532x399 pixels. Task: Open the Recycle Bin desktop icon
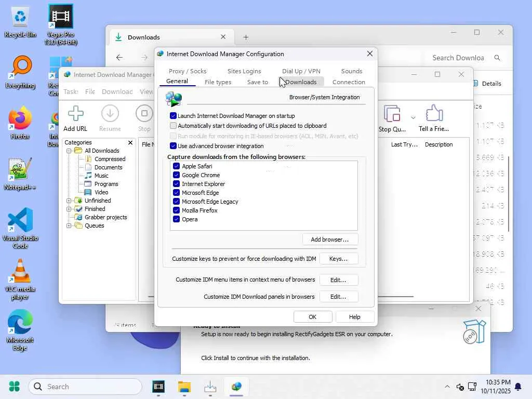[x=20, y=21]
